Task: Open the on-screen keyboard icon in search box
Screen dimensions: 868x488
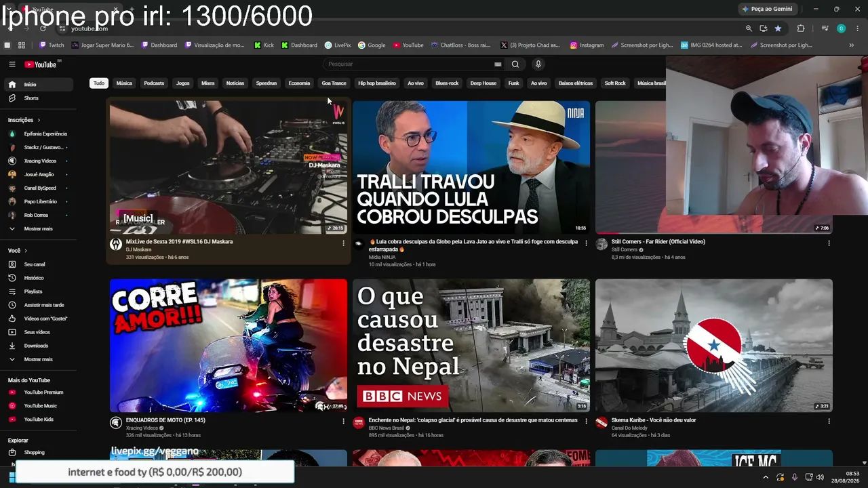Action: [x=498, y=64]
